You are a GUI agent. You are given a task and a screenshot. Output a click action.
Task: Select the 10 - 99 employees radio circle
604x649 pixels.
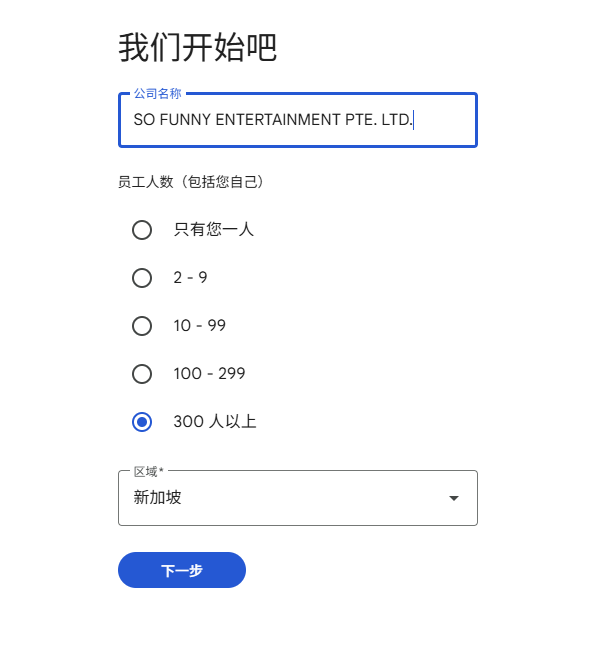click(142, 326)
